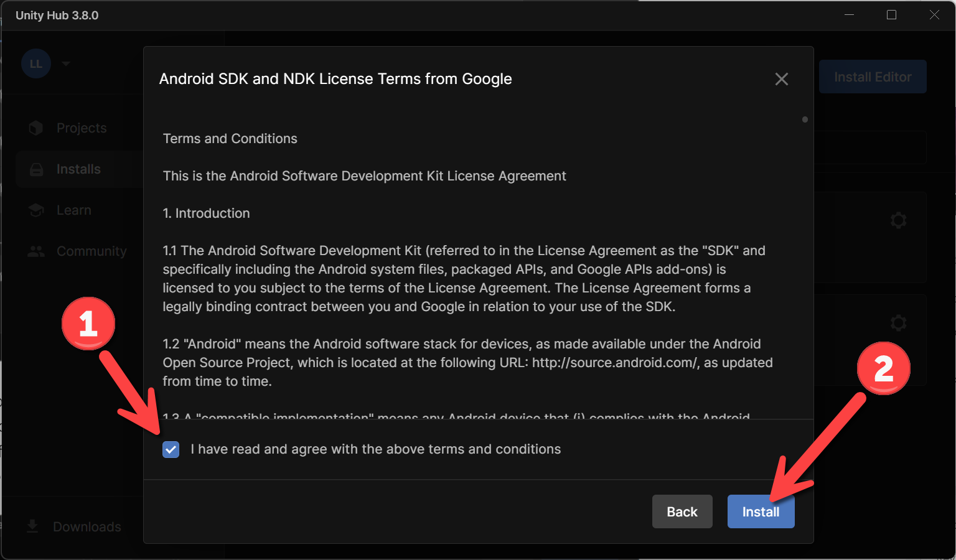Open the Community section
Viewport: 956px width, 560px height.
coord(91,251)
